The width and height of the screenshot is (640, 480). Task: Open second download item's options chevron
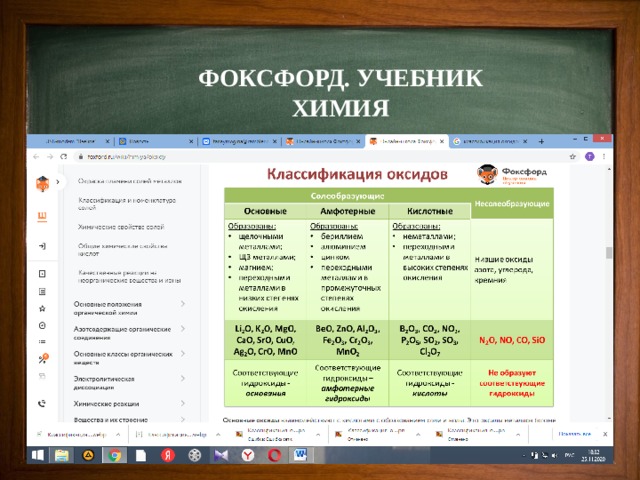point(218,435)
